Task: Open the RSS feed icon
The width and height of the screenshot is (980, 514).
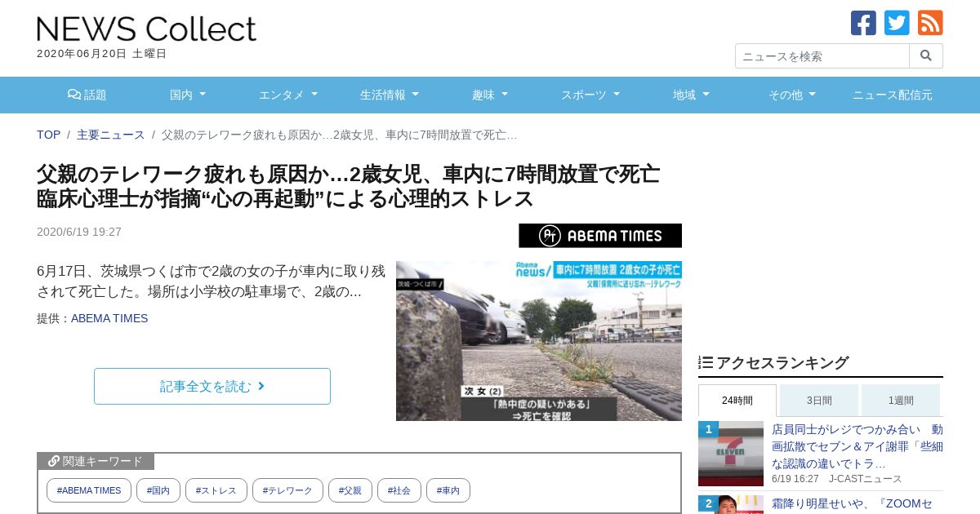Action: [930, 23]
